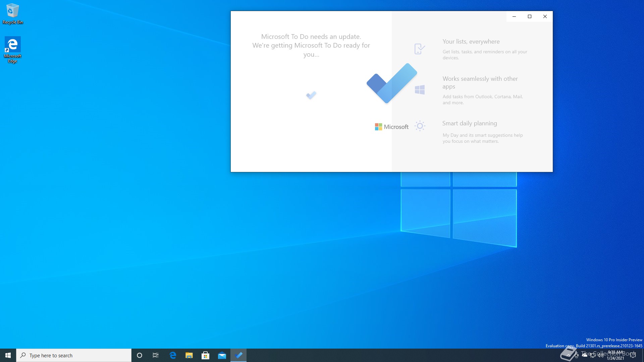Image resolution: width=644 pixels, height=362 pixels.
Task: Open Cortana from the taskbar circle
Action: click(140, 355)
